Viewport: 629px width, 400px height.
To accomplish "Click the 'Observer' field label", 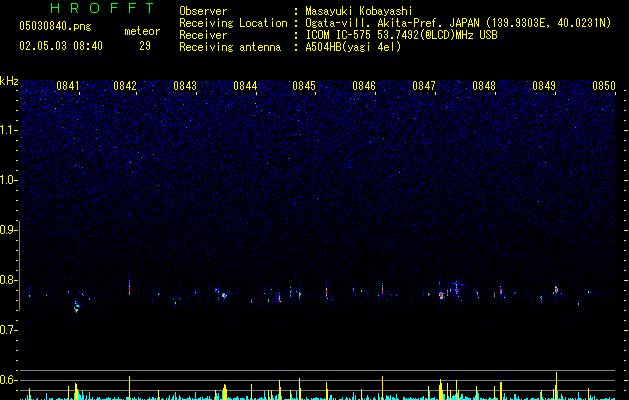I will click(x=203, y=11).
